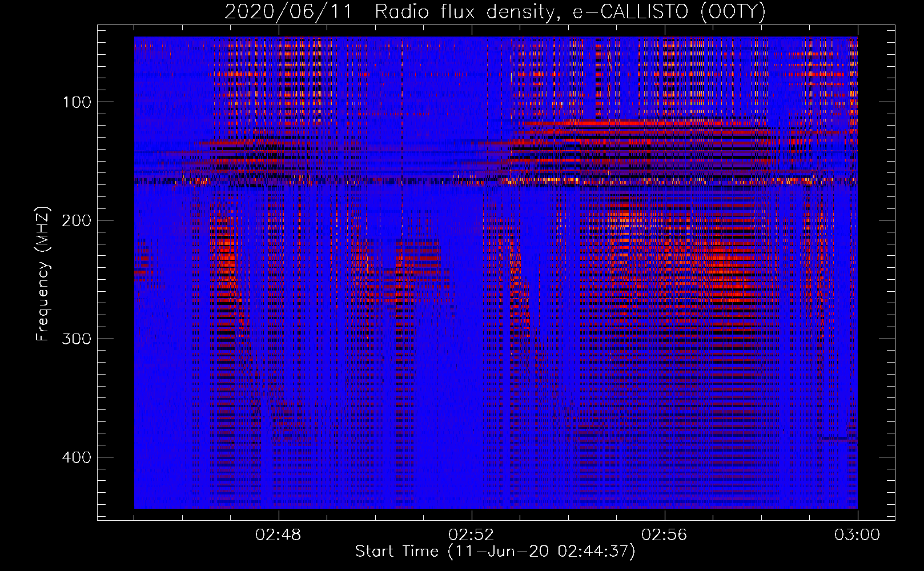The width and height of the screenshot is (924, 571).
Task: Click the 03:00 time tick label
Action: (857, 535)
